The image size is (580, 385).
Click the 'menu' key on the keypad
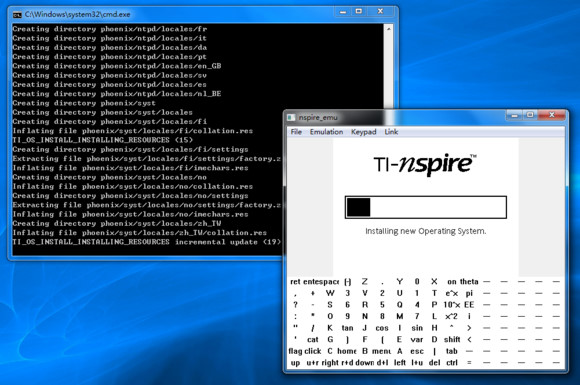pyautogui.click(x=381, y=351)
